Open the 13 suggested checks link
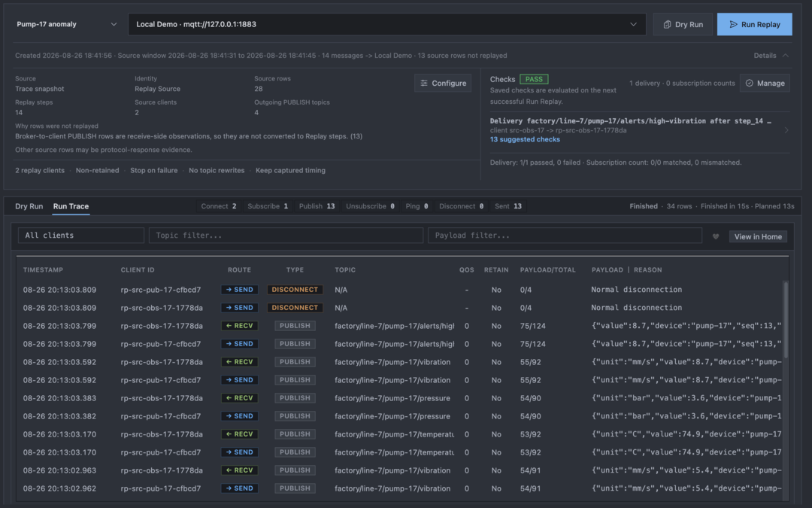 [x=525, y=139]
